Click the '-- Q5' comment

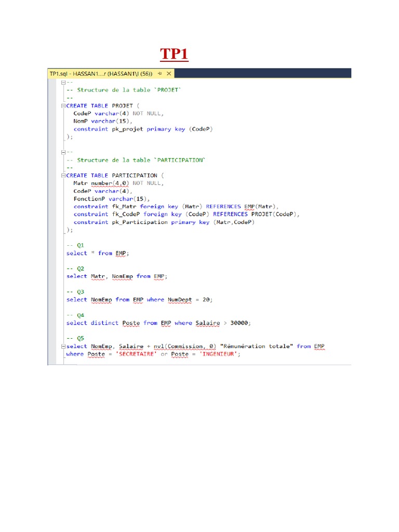point(75,339)
